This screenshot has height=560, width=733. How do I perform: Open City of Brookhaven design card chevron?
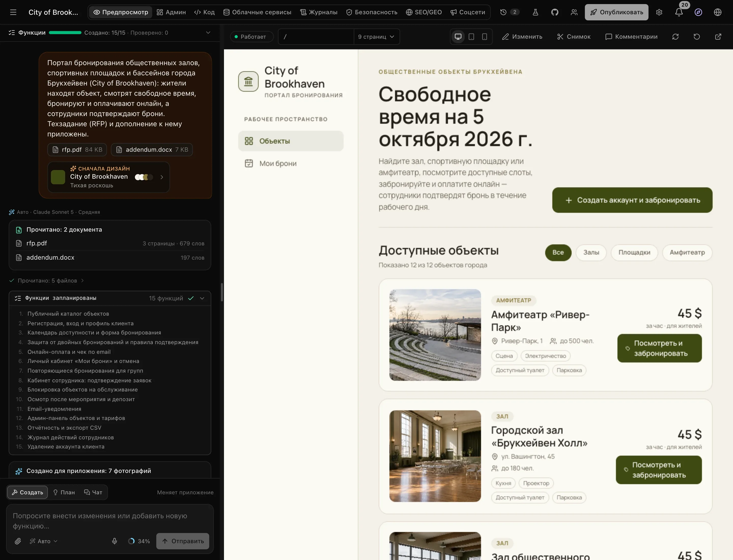tap(162, 177)
